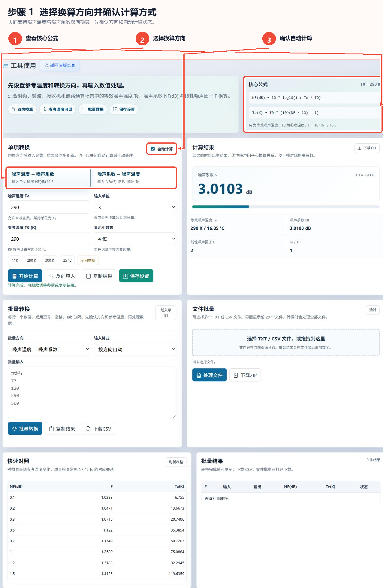383x588 pixels.
Task: Click the list icon in 批量数据 tag
Action: [84, 109]
